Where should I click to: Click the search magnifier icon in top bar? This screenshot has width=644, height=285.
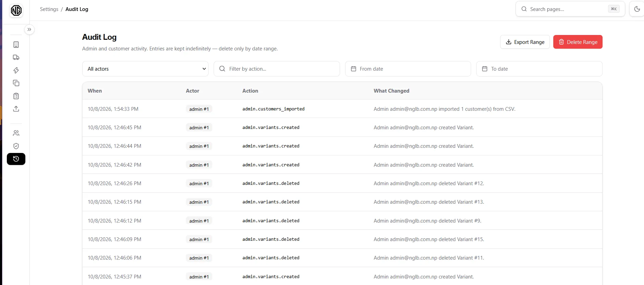tap(524, 9)
